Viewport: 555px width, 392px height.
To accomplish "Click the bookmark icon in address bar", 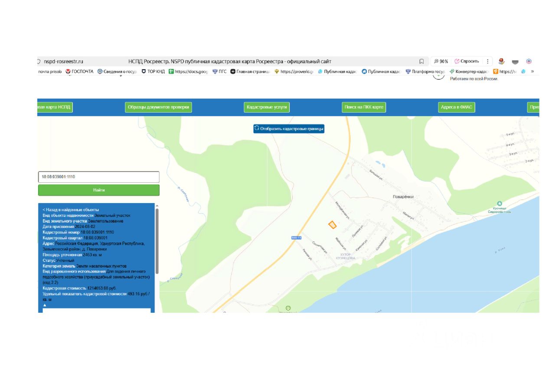I will tap(421, 62).
